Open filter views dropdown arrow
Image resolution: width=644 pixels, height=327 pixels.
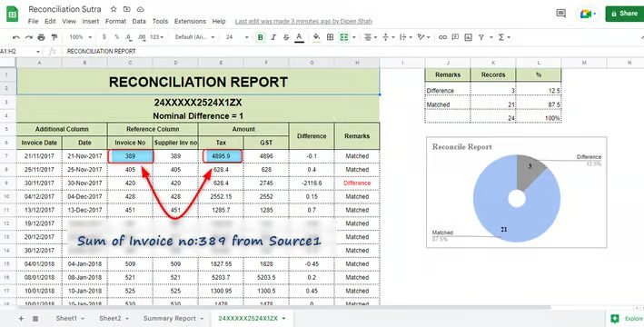click(x=490, y=37)
